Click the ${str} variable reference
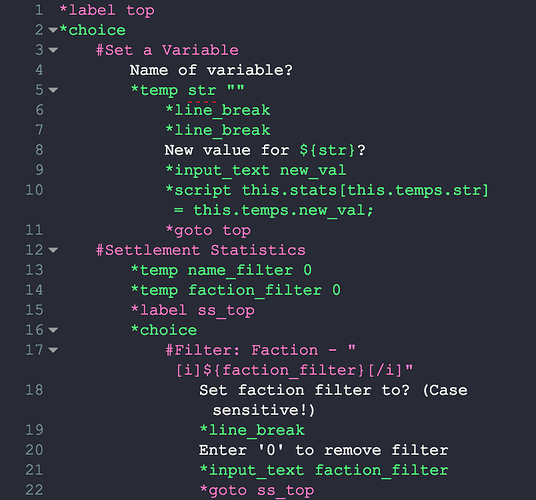This screenshot has width=536, height=500. tap(327, 150)
